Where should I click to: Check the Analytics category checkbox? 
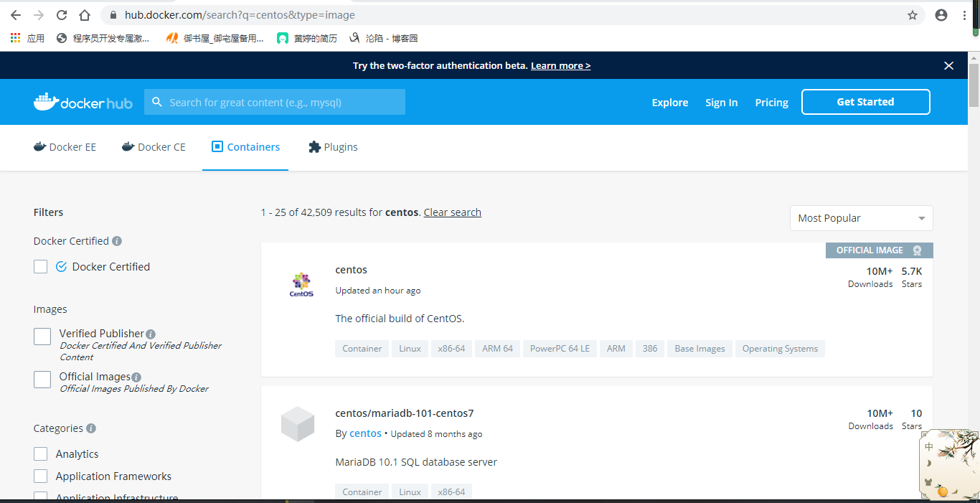tap(40, 454)
